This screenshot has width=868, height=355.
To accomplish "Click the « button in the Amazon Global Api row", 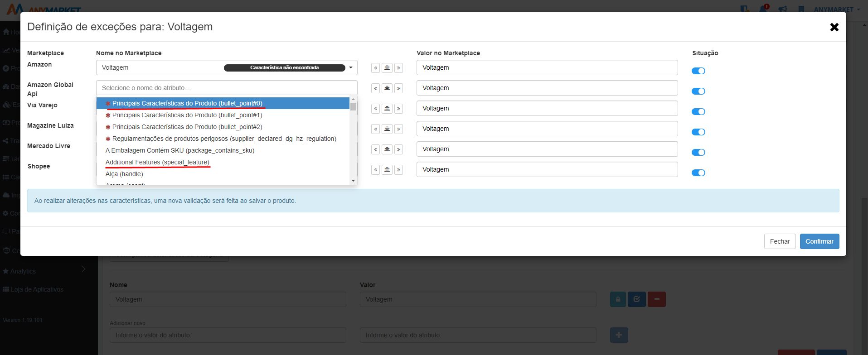I will click(375, 88).
